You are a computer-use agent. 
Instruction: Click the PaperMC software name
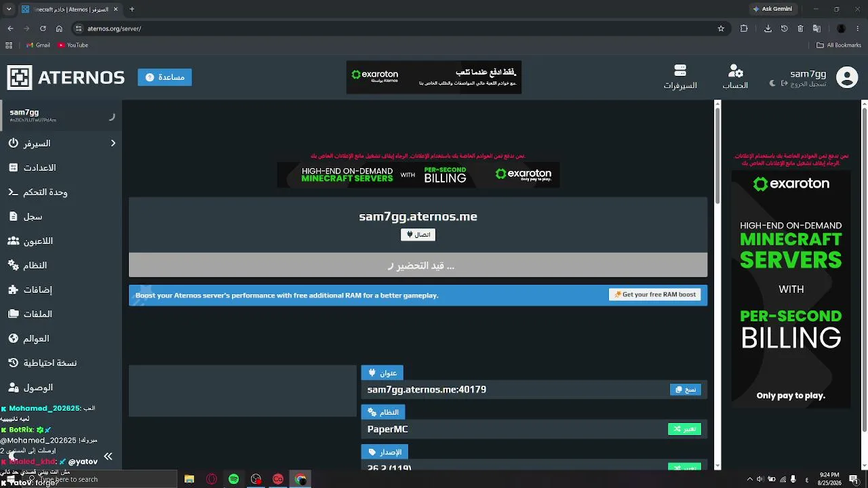[387, 429]
